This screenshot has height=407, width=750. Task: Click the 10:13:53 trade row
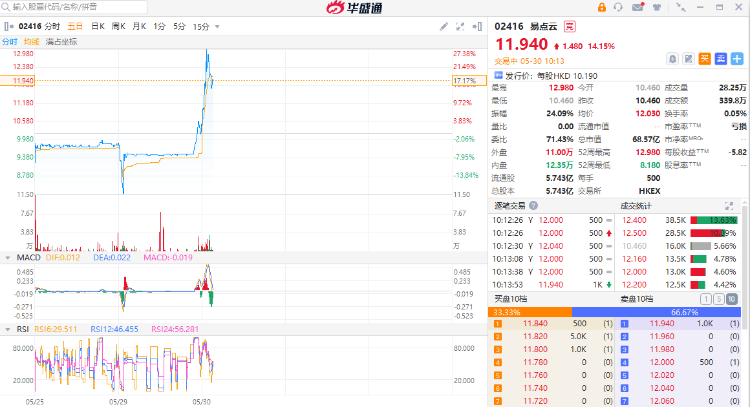(552, 285)
